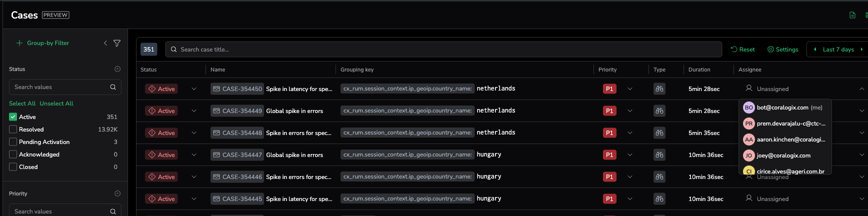Uncheck the Active status checkbox
Image resolution: width=868 pixels, height=216 pixels.
[13, 117]
